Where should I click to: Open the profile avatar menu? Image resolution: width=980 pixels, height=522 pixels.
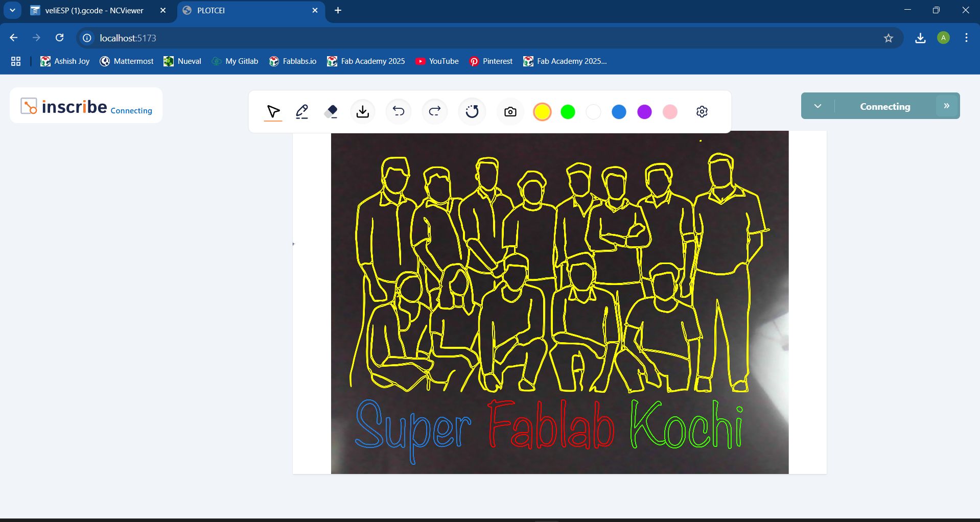[944, 38]
